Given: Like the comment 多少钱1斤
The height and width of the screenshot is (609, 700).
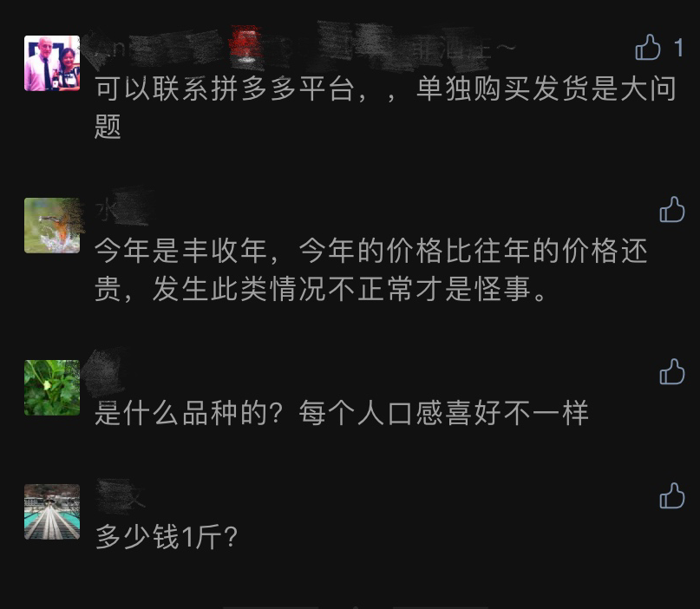Looking at the screenshot, I should (672, 495).
